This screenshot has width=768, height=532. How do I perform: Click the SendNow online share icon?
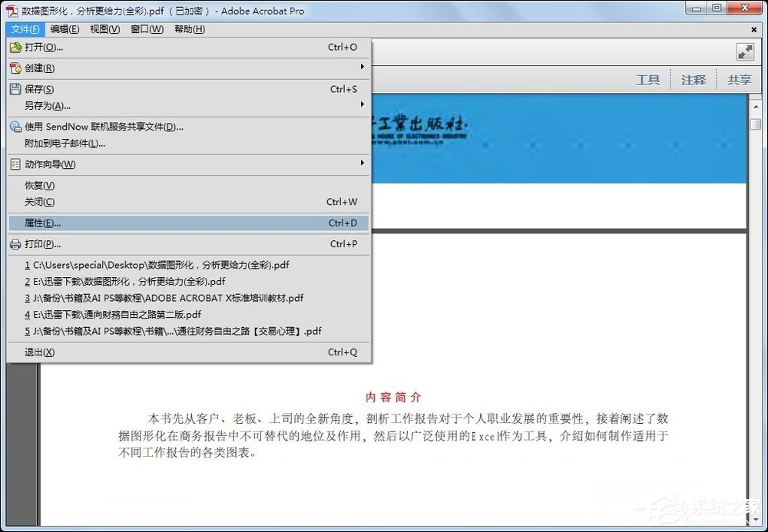(x=15, y=127)
